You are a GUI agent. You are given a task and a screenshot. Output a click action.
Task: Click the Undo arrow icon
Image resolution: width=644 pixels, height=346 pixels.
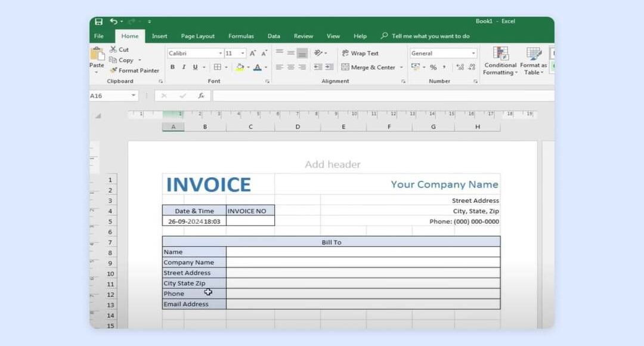pos(114,21)
